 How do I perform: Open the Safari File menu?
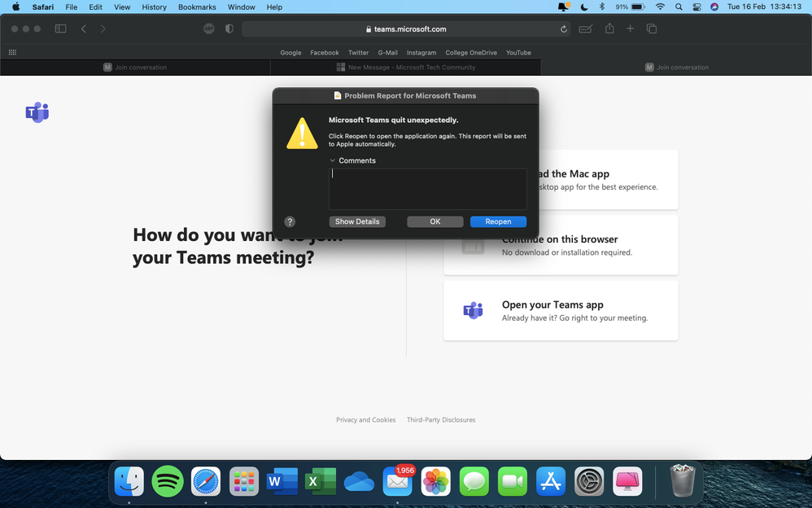[x=72, y=7]
